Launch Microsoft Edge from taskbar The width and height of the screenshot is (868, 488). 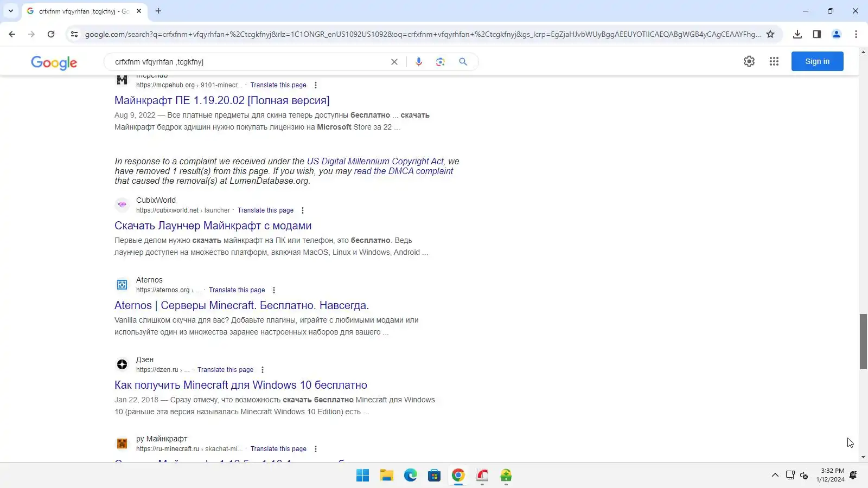410,476
